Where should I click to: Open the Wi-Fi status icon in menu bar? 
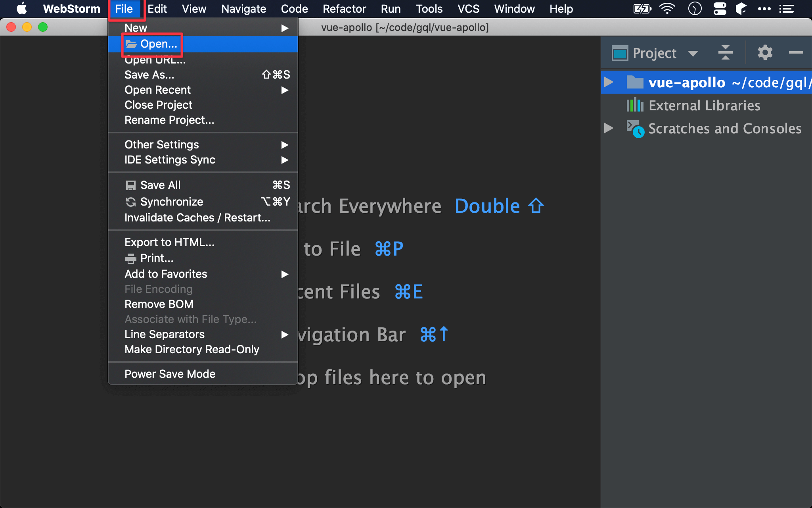point(667,9)
